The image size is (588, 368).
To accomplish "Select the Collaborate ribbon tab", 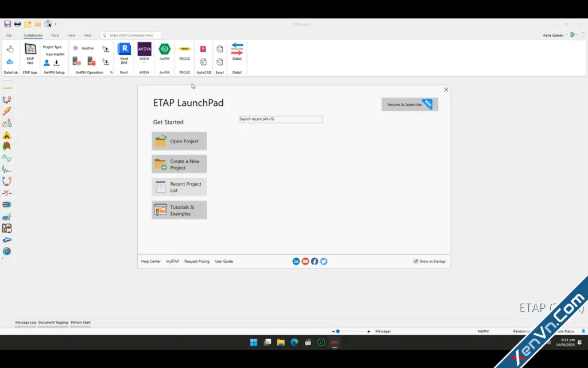I will (33, 35).
